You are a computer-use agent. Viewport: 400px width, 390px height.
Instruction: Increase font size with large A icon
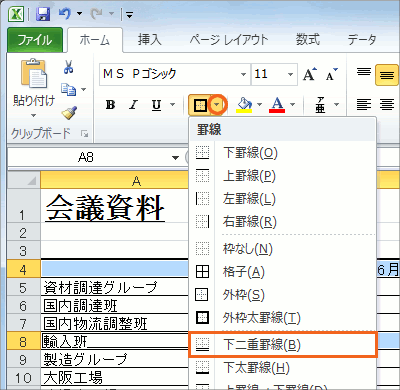coord(310,74)
